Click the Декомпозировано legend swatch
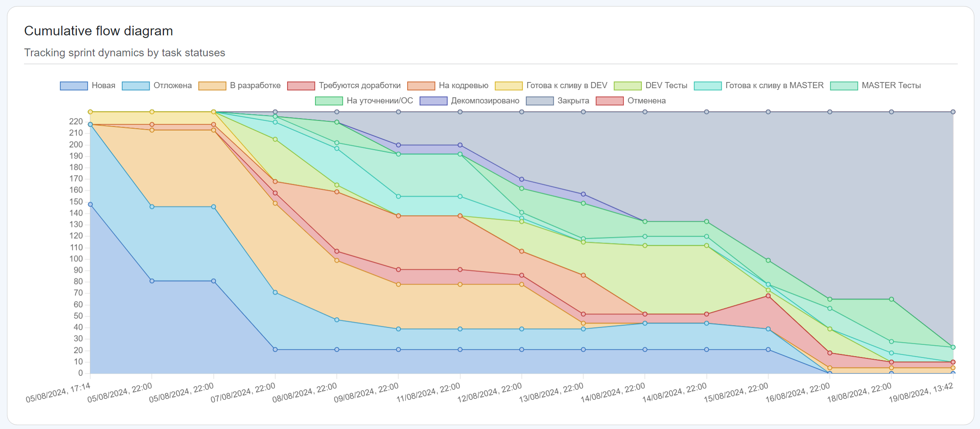980x429 pixels. pyautogui.click(x=433, y=101)
